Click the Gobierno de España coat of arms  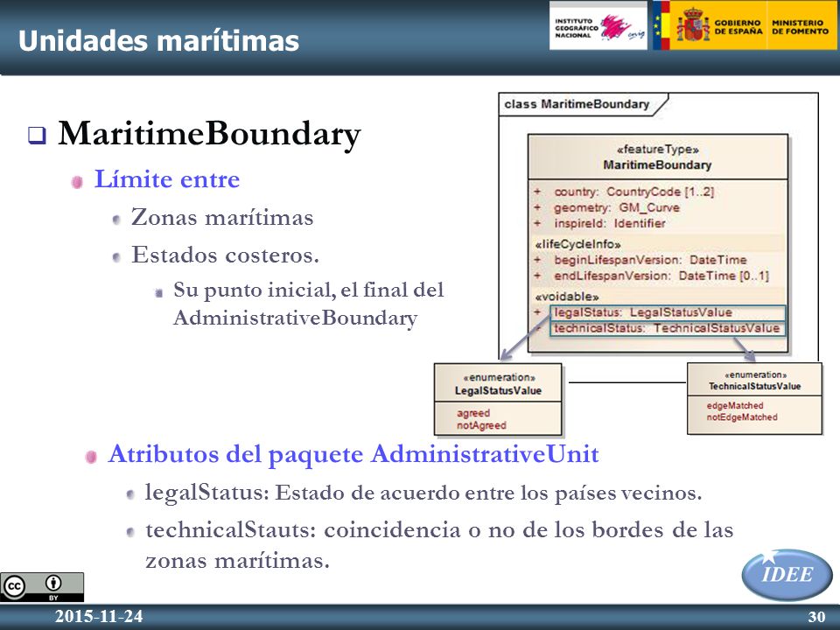click(x=692, y=25)
